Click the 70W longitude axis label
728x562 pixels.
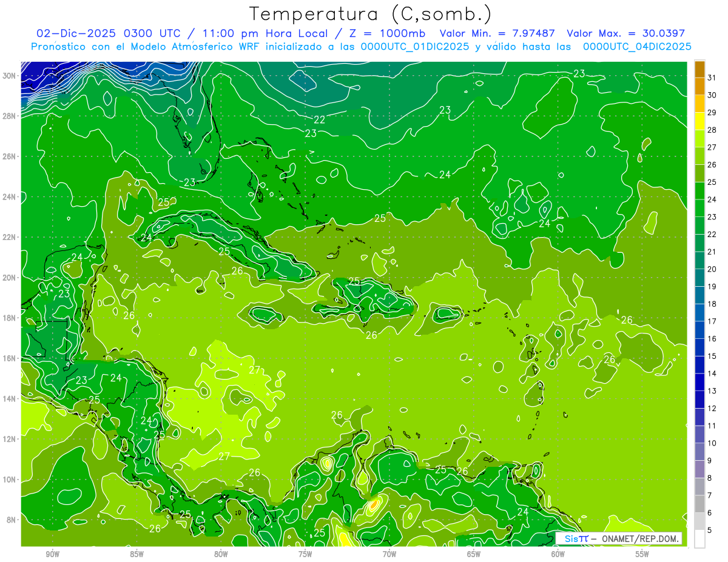pyautogui.click(x=389, y=554)
